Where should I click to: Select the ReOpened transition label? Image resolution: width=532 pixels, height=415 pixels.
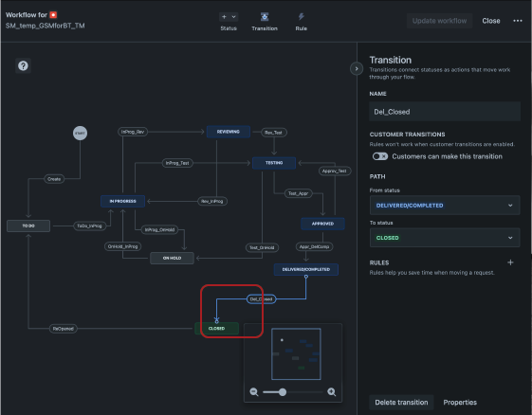coord(64,329)
